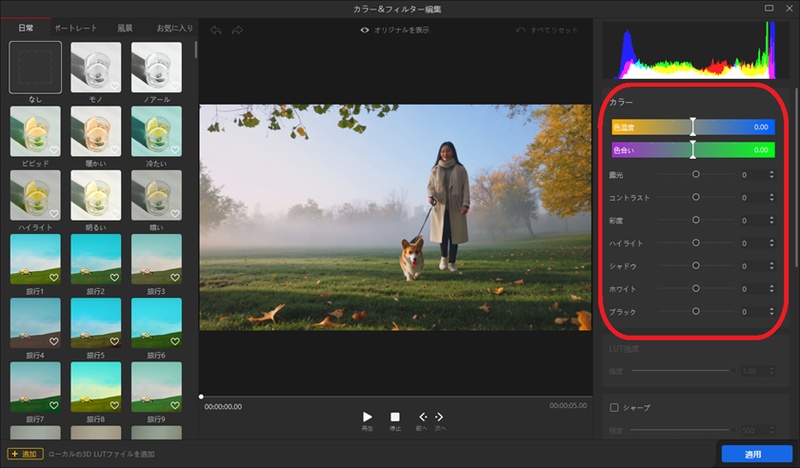Enable the シャープ checkbox
The height and width of the screenshot is (468, 800).
point(614,407)
